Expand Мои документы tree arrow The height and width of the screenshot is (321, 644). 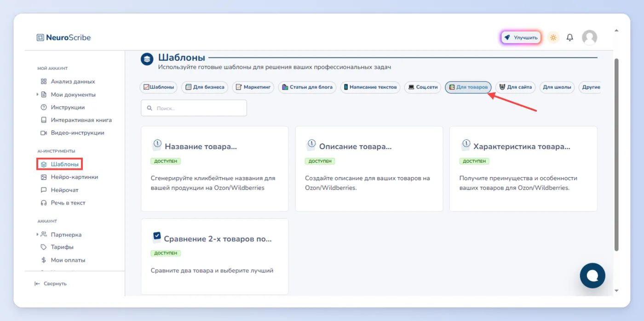click(x=37, y=94)
